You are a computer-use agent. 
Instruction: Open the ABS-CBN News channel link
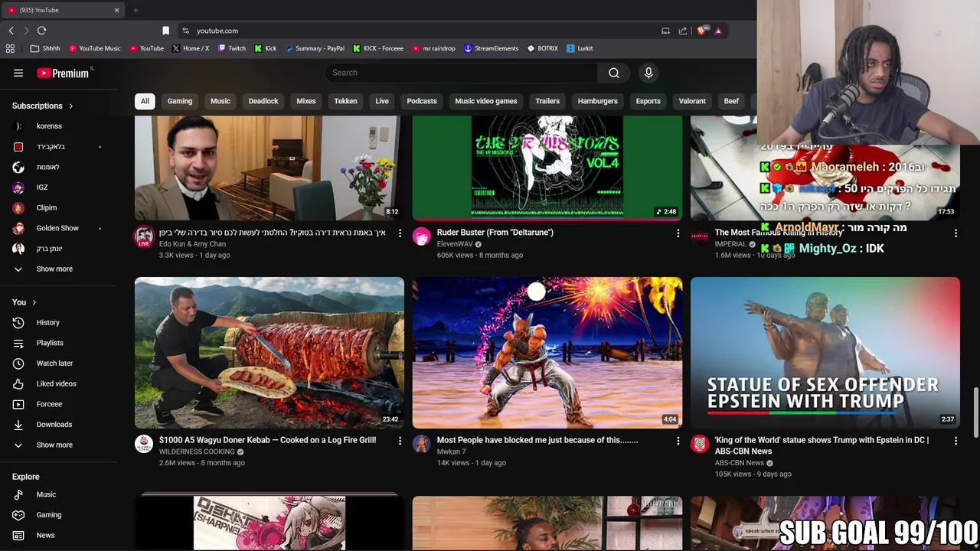739,463
